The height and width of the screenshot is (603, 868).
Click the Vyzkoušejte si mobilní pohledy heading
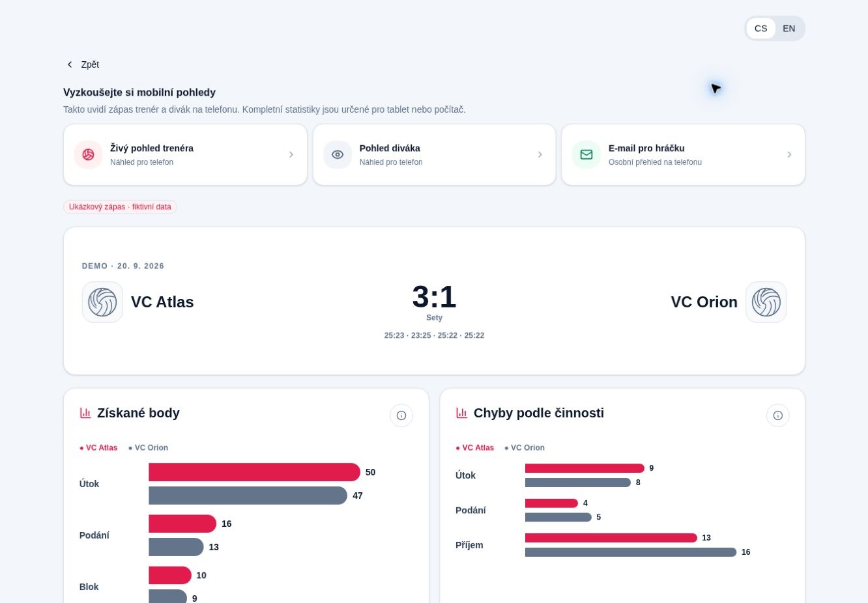coord(139,92)
